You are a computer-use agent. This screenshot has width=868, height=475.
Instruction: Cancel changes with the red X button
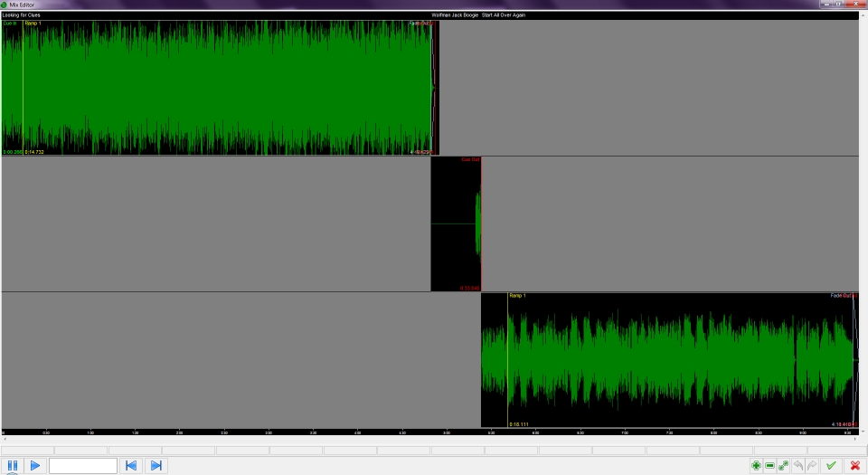pyautogui.click(x=854, y=466)
